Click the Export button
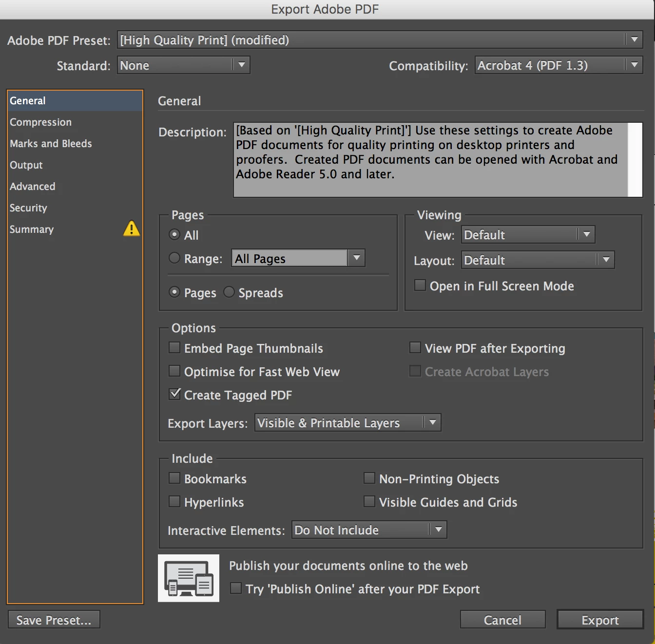The height and width of the screenshot is (644, 655). tap(600, 620)
